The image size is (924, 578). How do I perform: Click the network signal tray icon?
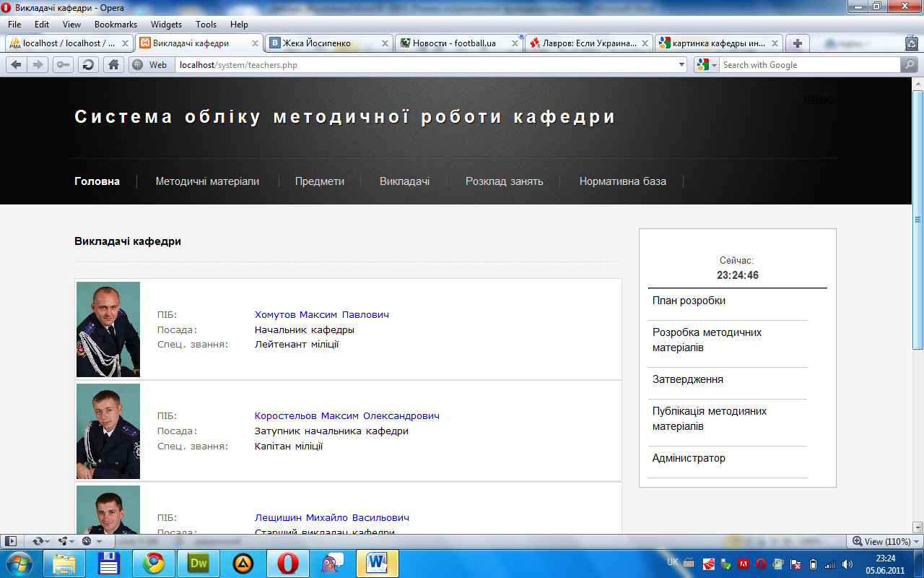tap(830, 564)
